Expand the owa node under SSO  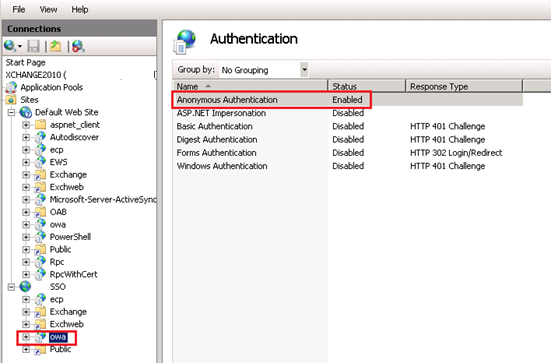(x=26, y=337)
